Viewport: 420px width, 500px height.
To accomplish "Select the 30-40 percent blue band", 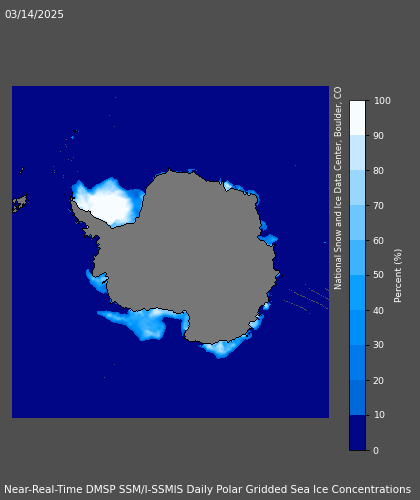I will click(357, 328).
